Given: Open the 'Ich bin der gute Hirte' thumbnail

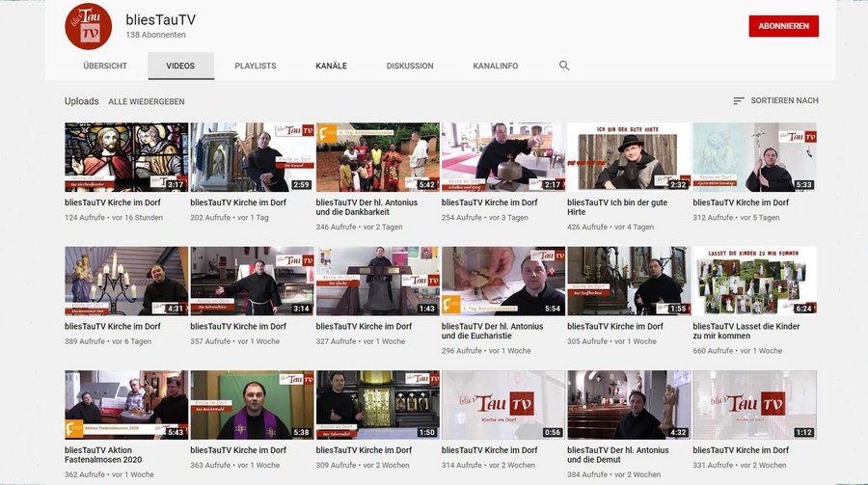Looking at the screenshot, I should (629, 157).
